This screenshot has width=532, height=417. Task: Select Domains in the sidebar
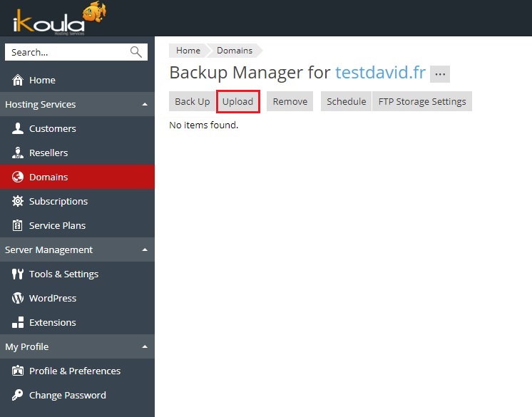click(x=77, y=177)
